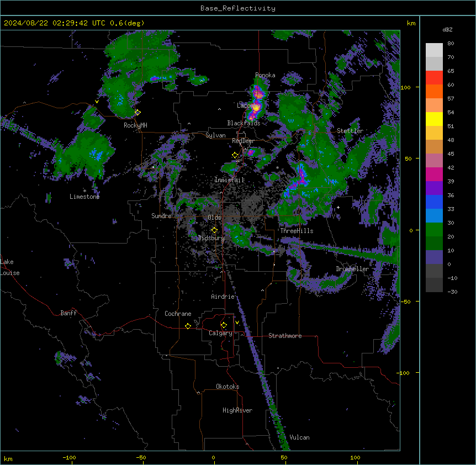This screenshot has width=476, height=465.
Task: Select the bright green 20–30 dBZ legend swatch
Action: click(x=434, y=230)
